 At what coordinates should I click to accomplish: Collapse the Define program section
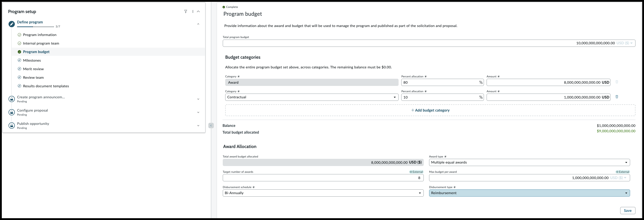click(x=198, y=24)
